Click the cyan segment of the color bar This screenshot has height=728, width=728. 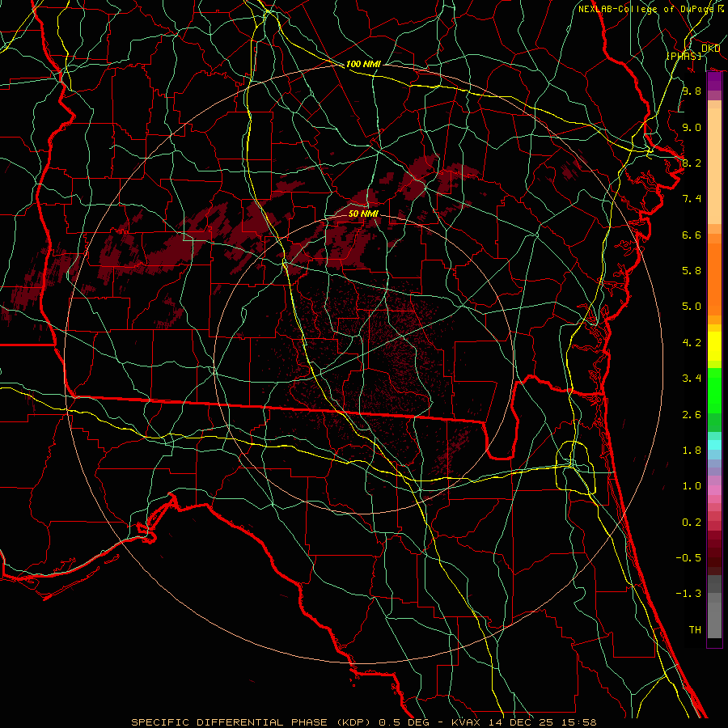pyautogui.click(x=714, y=444)
